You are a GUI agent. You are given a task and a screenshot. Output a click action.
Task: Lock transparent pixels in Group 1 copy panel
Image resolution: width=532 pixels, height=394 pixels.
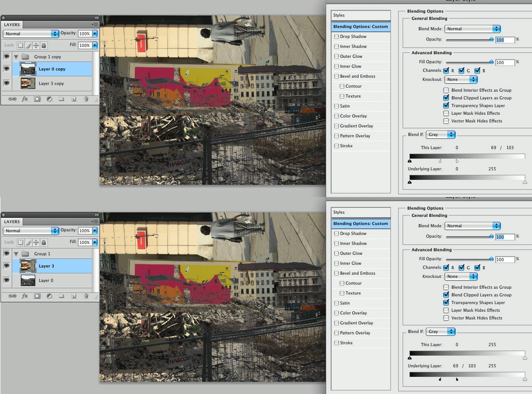(21, 45)
